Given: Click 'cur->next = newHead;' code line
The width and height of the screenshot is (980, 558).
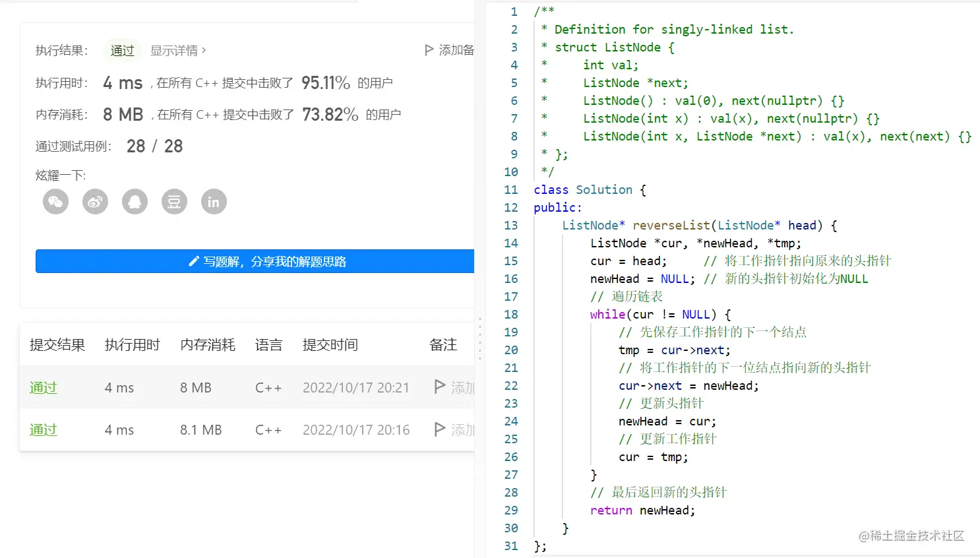Looking at the screenshot, I should click(x=689, y=386).
